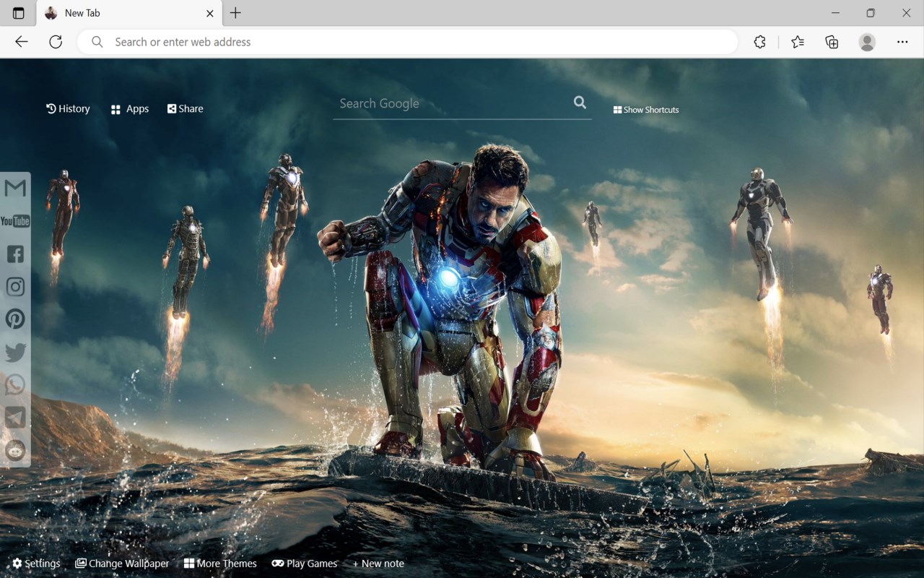Open the browser Extensions menu
The height and width of the screenshot is (578, 924).
tap(759, 42)
